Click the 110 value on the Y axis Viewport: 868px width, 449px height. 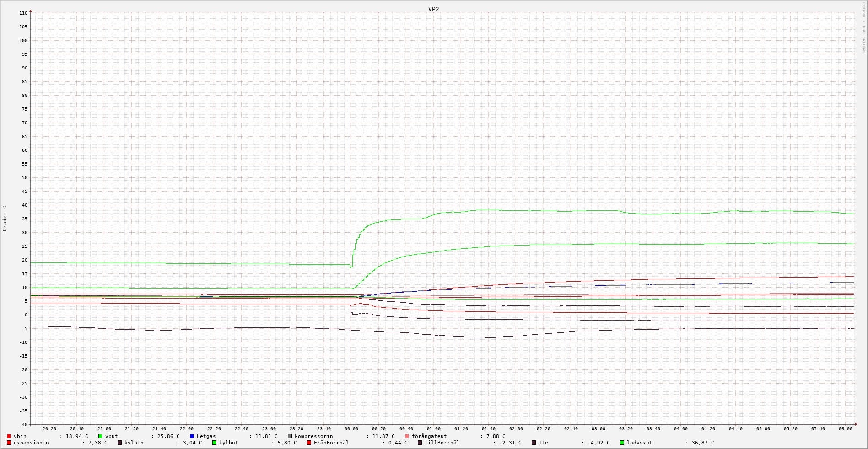coord(23,13)
